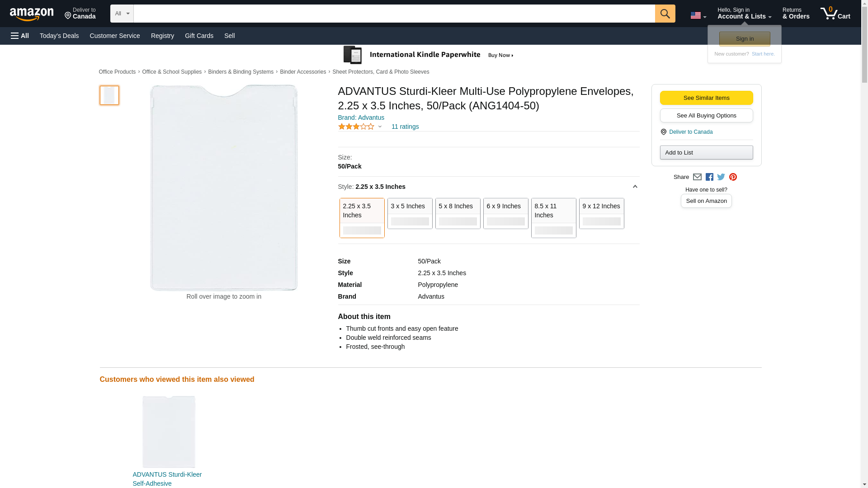Select the 6 x 9 Inches style
868x488 pixels.
tap(505, 213)
